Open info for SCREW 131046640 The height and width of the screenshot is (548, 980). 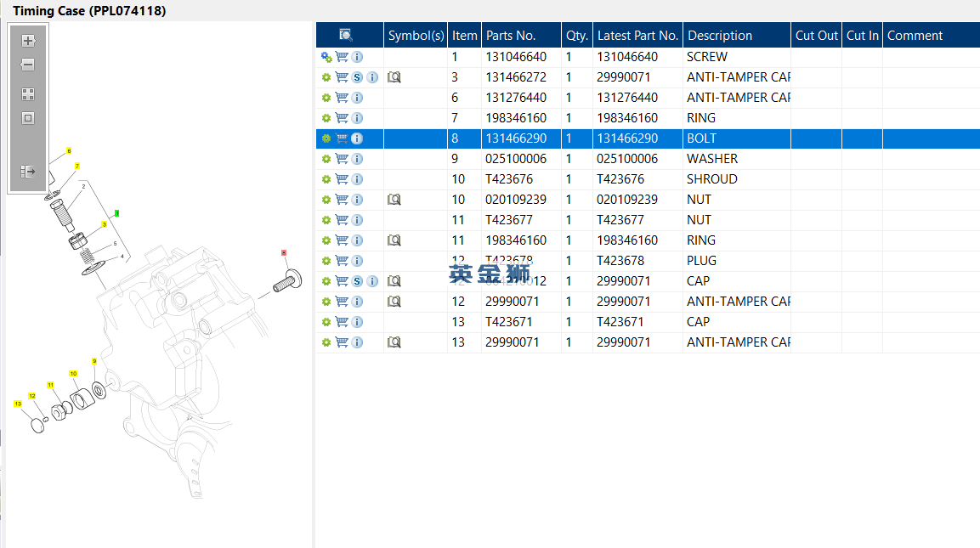[357, 57]
